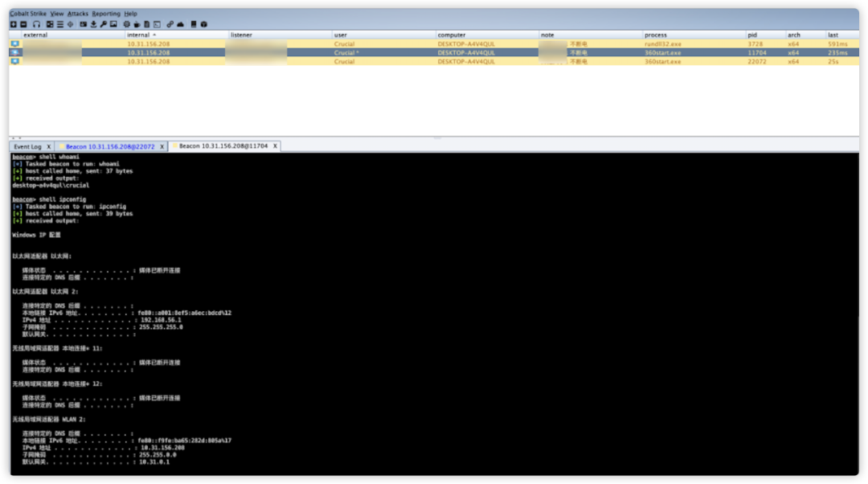This screenshot has height=484, width=868.
Task: Switch to the Session Table list icon
Action: pyautogui.click(x=59, y=24)
